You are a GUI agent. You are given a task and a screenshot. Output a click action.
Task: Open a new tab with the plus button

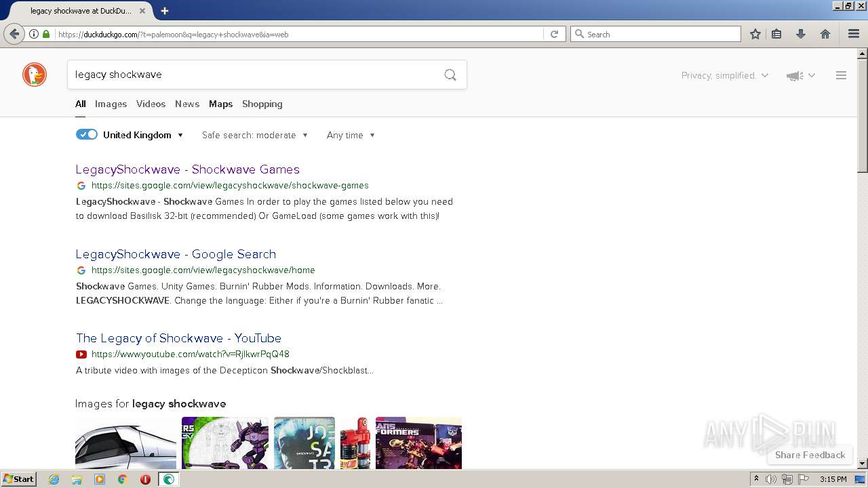(x=164, y=11)
